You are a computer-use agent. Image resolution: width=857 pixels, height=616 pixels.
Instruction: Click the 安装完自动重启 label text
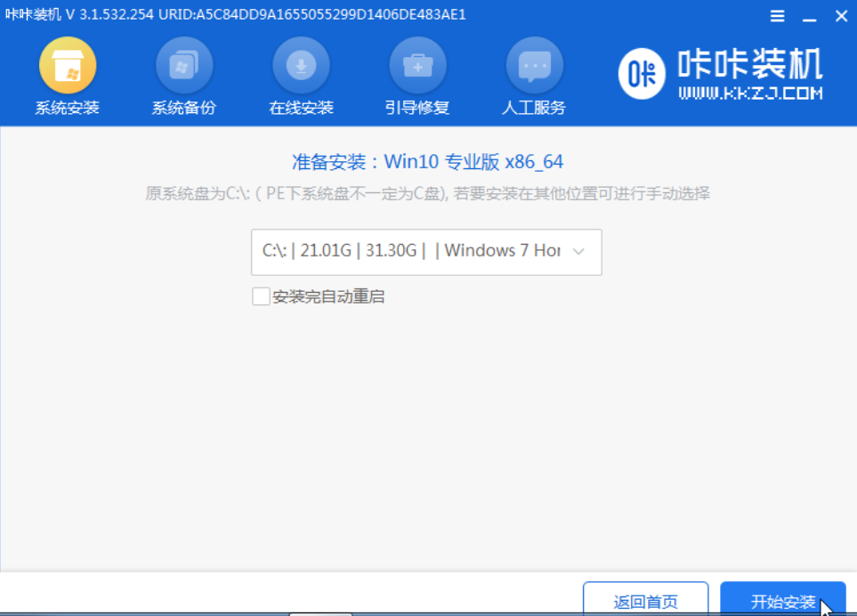pyautogui.click(x=328, y=296)
